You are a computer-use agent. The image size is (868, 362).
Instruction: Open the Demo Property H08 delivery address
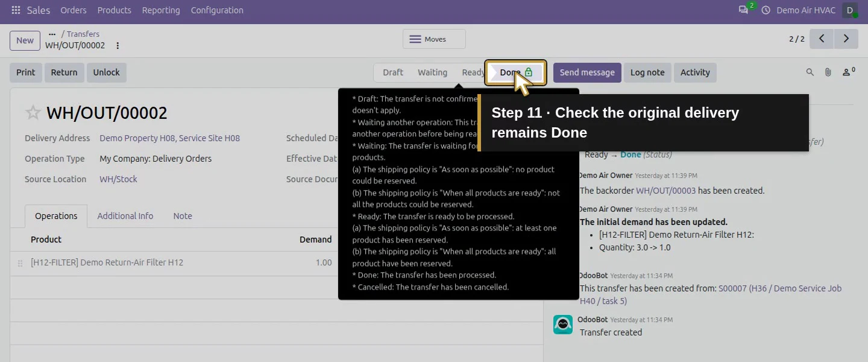169,138
